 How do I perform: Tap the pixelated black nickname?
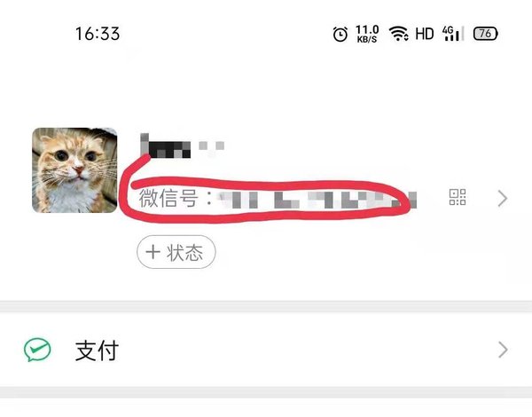click(x=166, y=146)
